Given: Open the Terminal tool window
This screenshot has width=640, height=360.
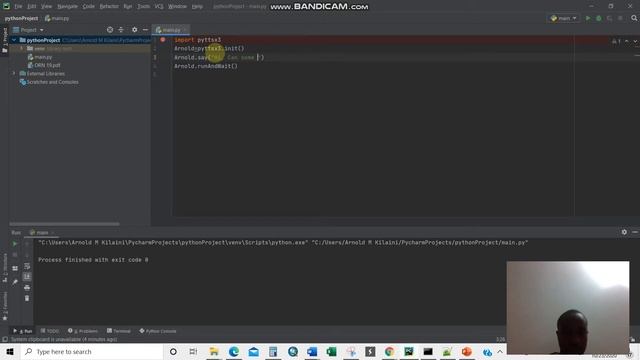Looking at the screenshot, I should tap(119, 331).
